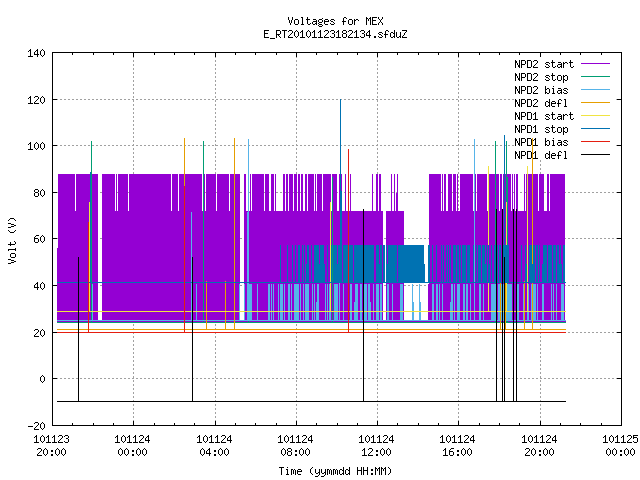The width and height of the screenshot is (640, 480).
Task: Select the NPD1 start legend label
Action: tap(544, 116)
